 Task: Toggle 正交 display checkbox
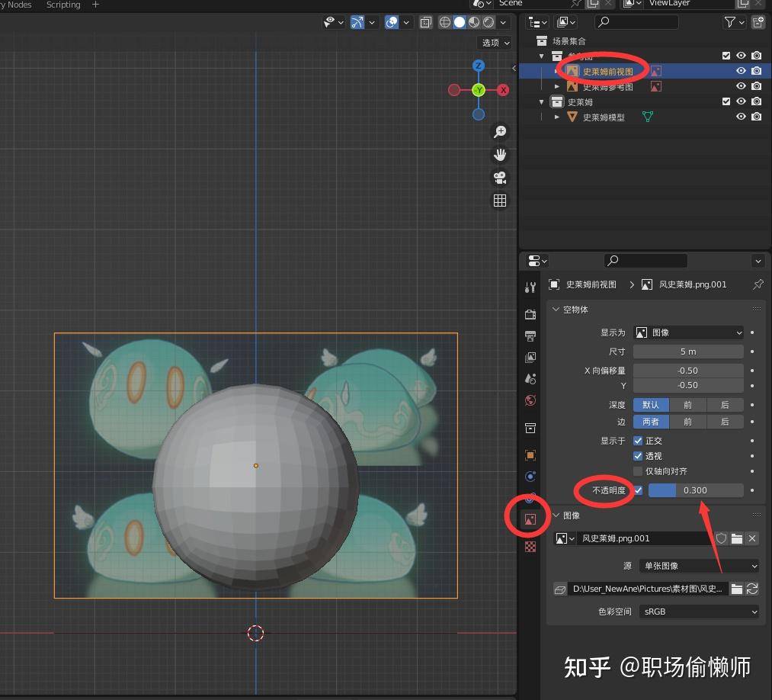pos(638,441)
